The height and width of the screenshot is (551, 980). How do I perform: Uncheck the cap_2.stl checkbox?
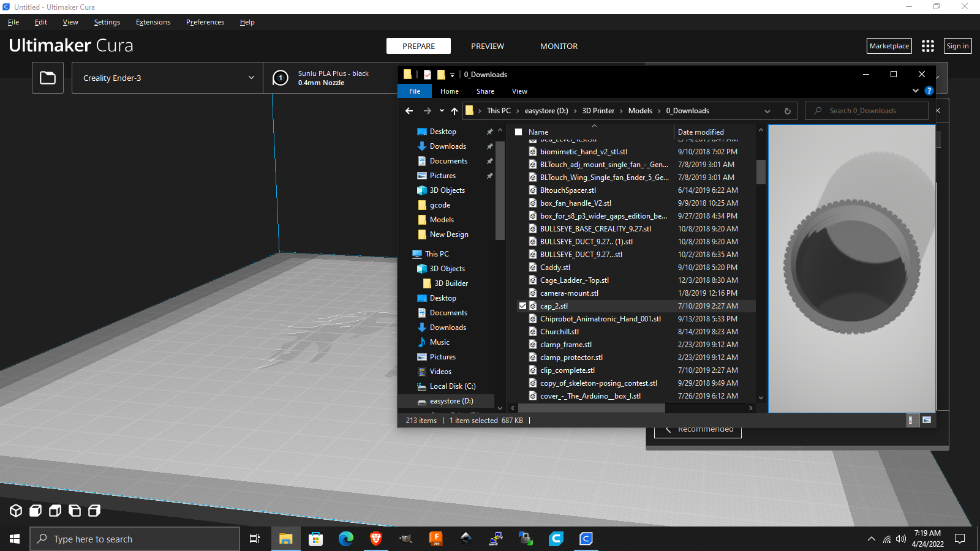522,305
